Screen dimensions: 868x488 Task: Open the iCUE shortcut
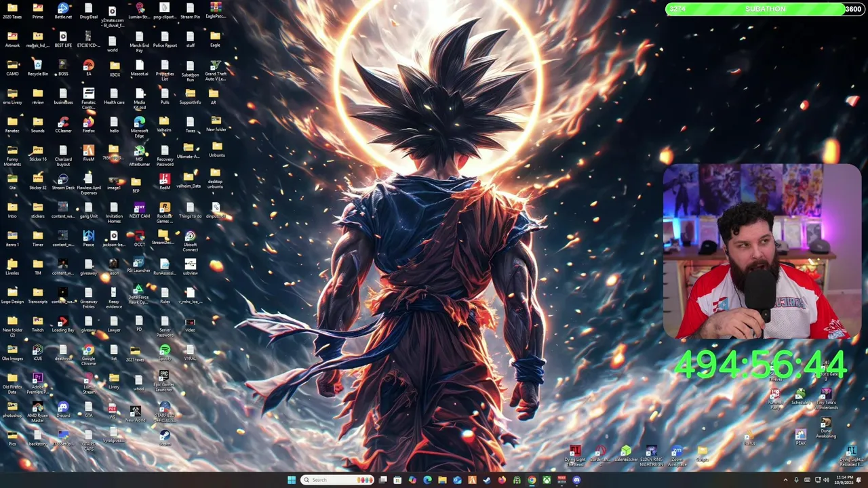[x=37, y=352]
